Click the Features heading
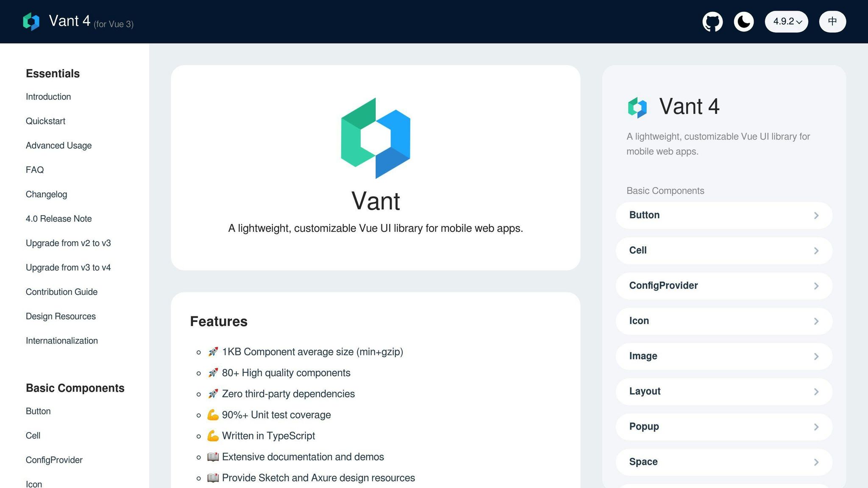This screenshot has width=868, height=488. click(219, 322)
